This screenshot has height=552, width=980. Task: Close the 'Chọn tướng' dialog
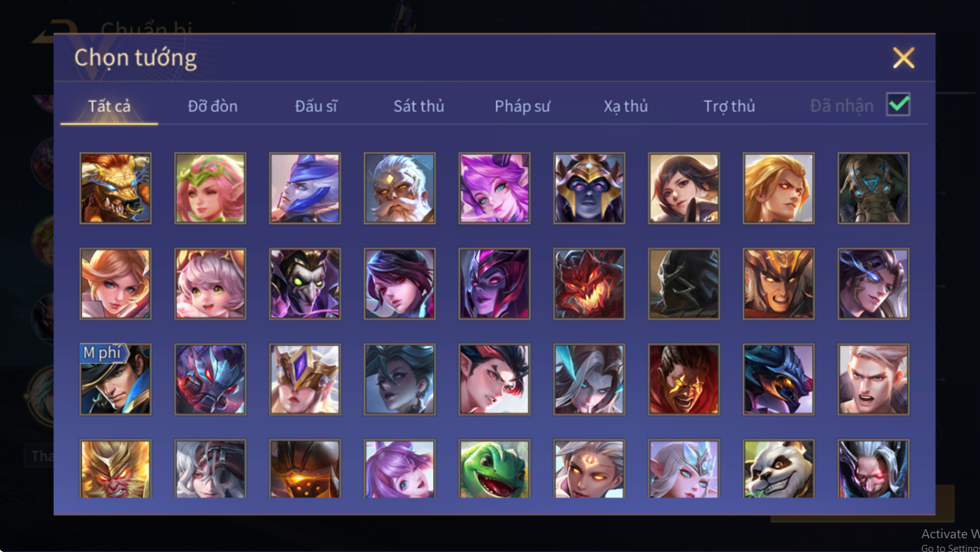(903, 58)
